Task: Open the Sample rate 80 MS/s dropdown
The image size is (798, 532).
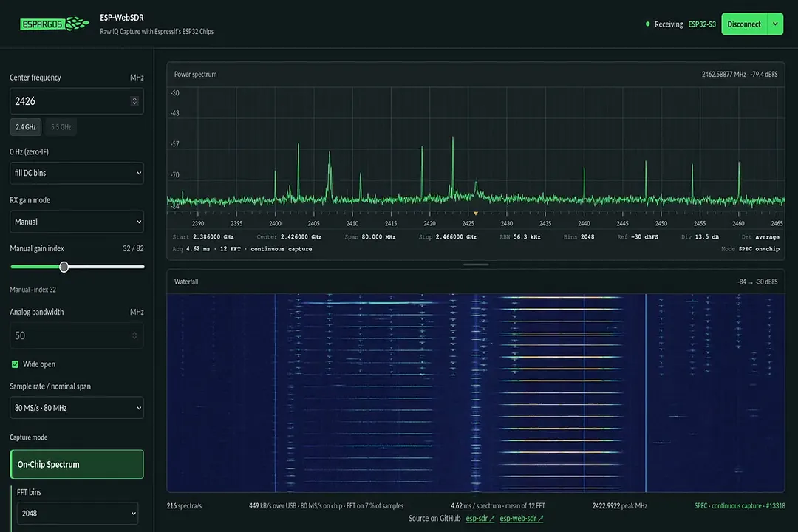Action: (76, 408)
